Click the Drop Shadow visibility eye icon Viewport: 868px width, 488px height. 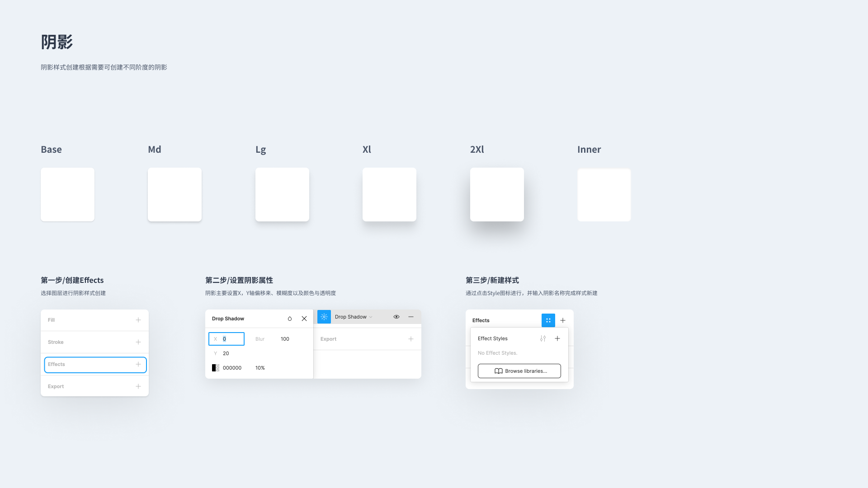pos(396,316)
